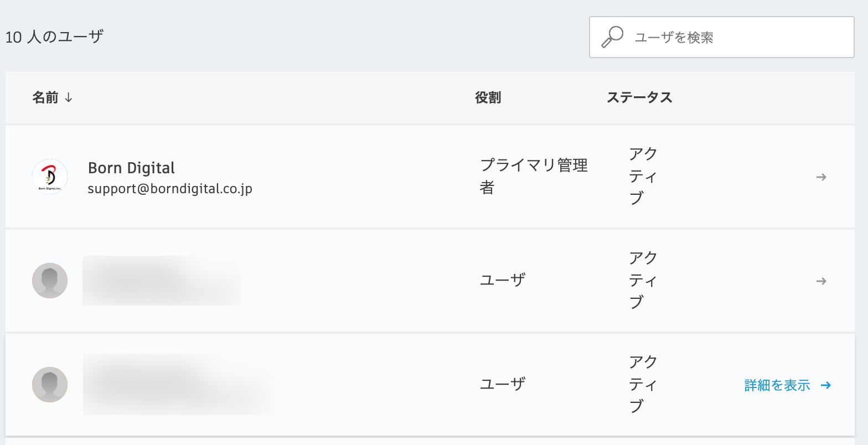Sort the list by 名前 column header
The height and width of the screenshot is (445, 868).
(45, 97)
